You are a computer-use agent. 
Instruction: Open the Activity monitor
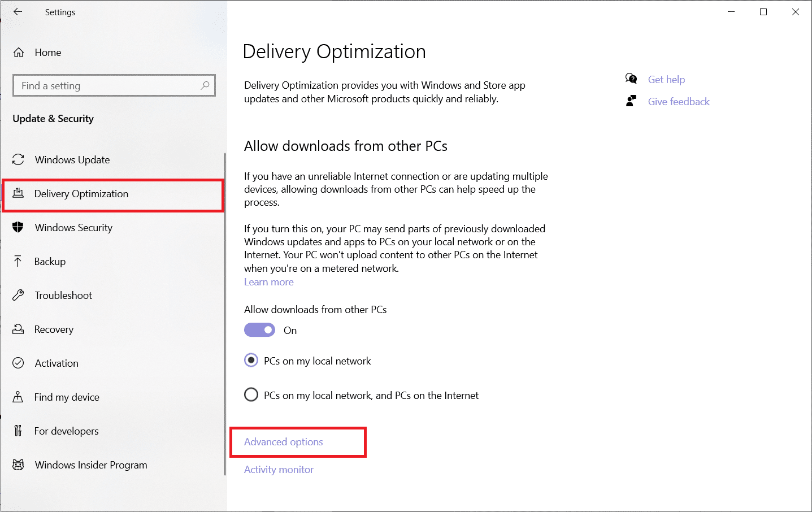pos(279,469)
